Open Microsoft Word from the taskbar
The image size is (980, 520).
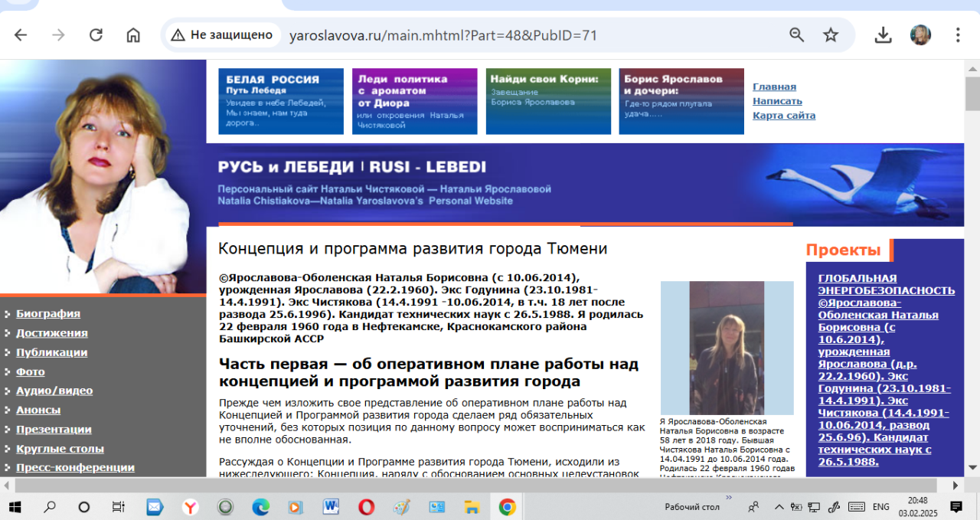point(332,507)
